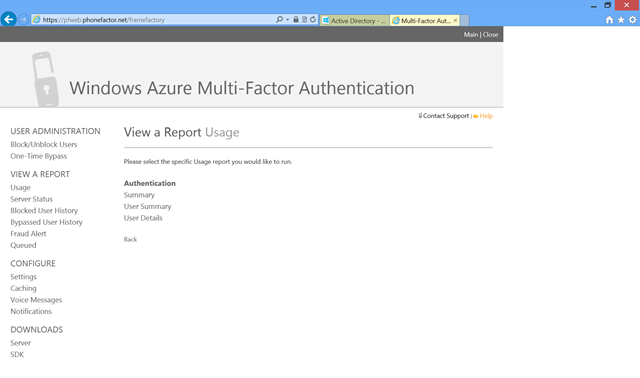This screenshot has height=378, width=640.
Task: Open the Blocked User History report
Action: [x=44, y=211]
